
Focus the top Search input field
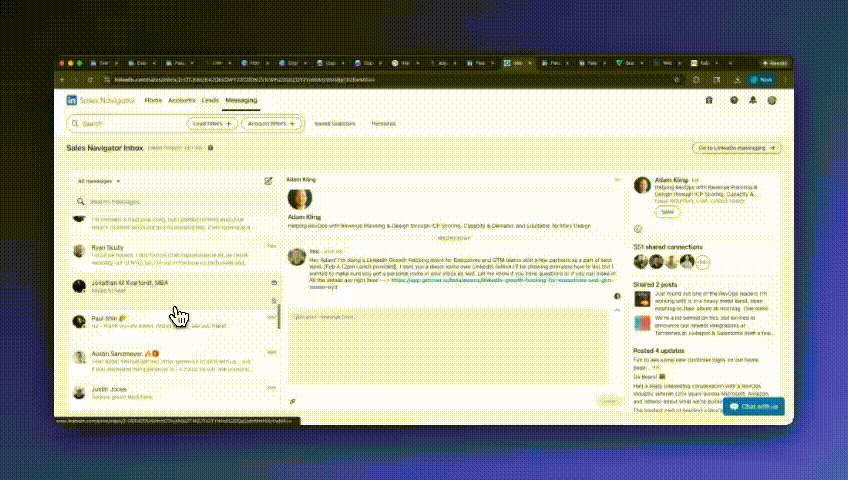coord(130,124)
